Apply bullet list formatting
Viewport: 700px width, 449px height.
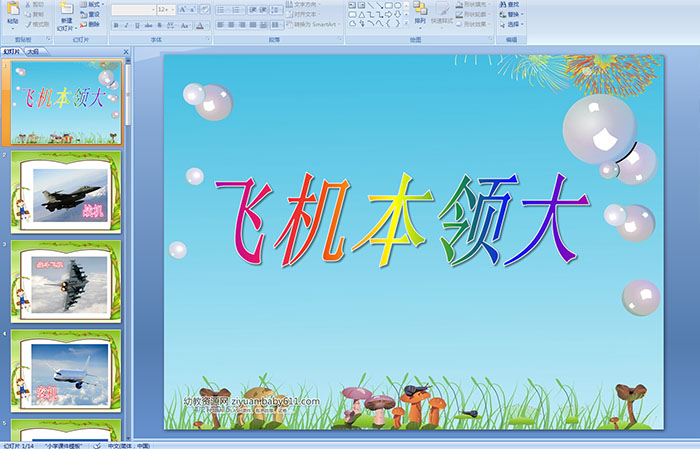(x=222, y=9)
